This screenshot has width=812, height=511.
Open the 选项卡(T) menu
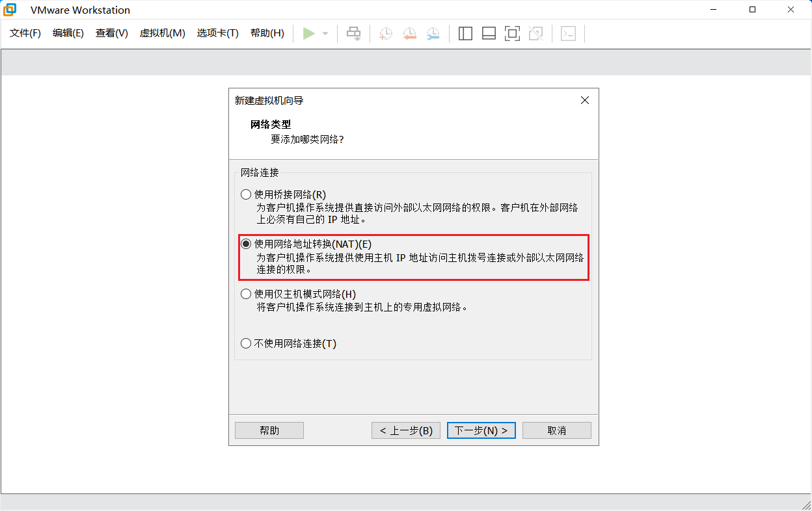(x=217, y=33)
